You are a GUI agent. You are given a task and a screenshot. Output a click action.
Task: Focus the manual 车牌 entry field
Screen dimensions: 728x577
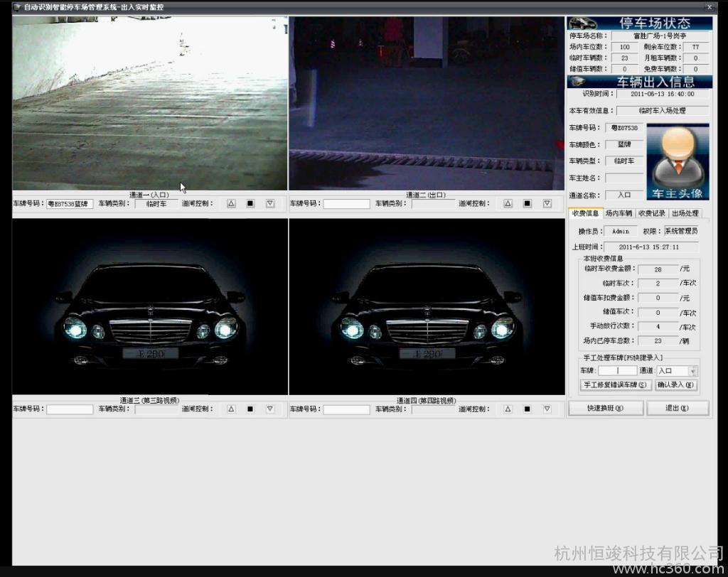click(x=617, y=371)
